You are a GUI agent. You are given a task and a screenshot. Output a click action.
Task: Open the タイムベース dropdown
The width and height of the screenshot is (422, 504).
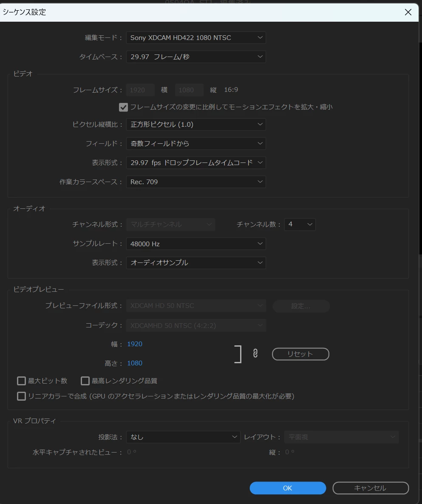tap(196, 57)
